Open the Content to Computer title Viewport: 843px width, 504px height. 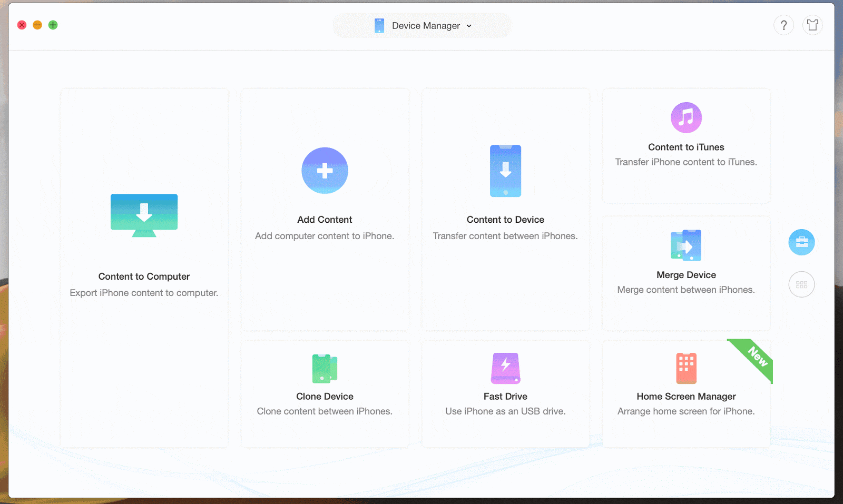tap(144, 276)
